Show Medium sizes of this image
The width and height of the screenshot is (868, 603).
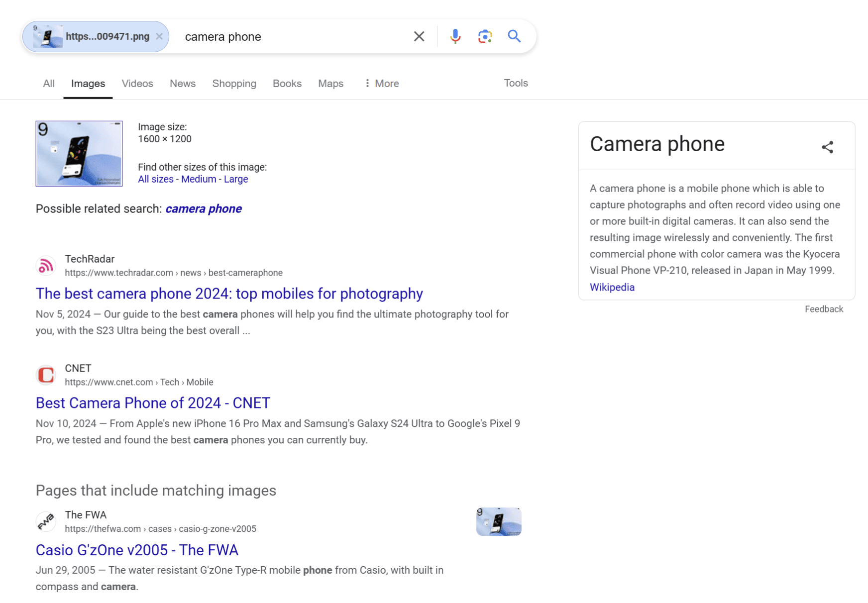click(199, 179)
